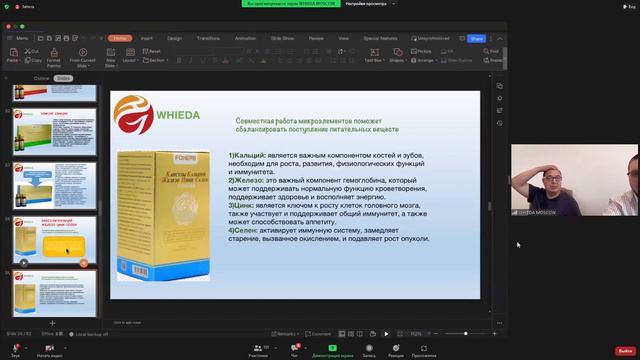Viewport: 640px width, 360px height.
Task: Click red leave meeting button
Action: [x=625, y=351]
